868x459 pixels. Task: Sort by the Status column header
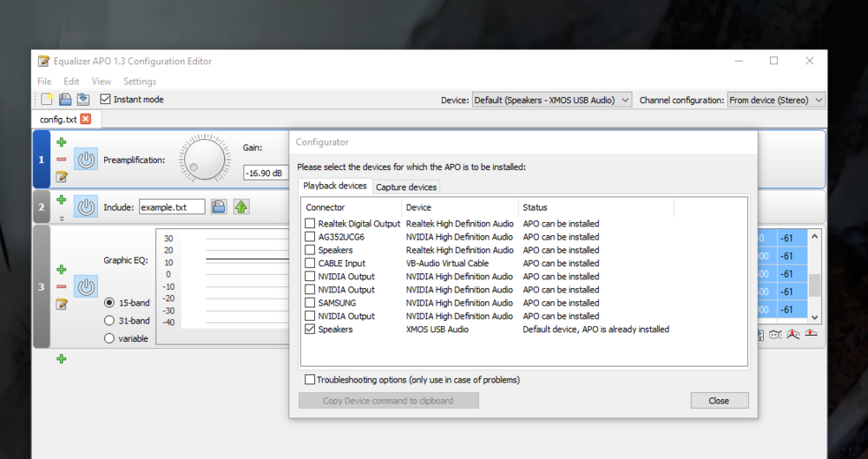[x=596, y=207]
